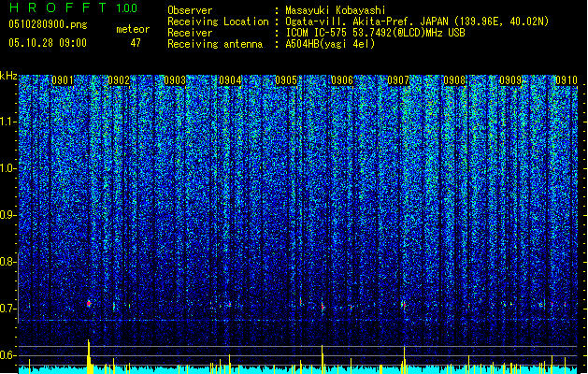
Task: Click the 0901 time marker
Action: point(63,80)
